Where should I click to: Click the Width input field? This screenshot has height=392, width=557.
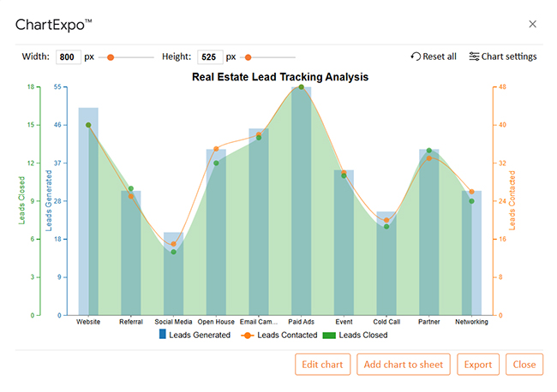[x=68, y=57]
